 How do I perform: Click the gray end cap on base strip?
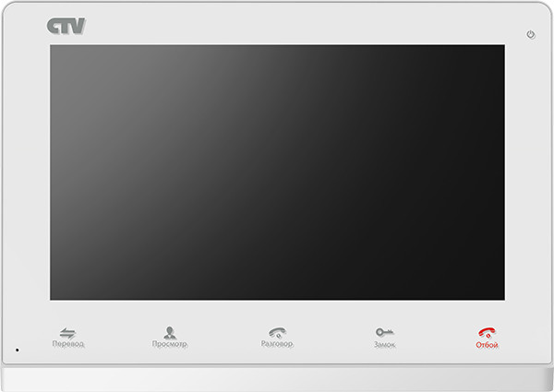pyautogui.click(x=550, y=379)
